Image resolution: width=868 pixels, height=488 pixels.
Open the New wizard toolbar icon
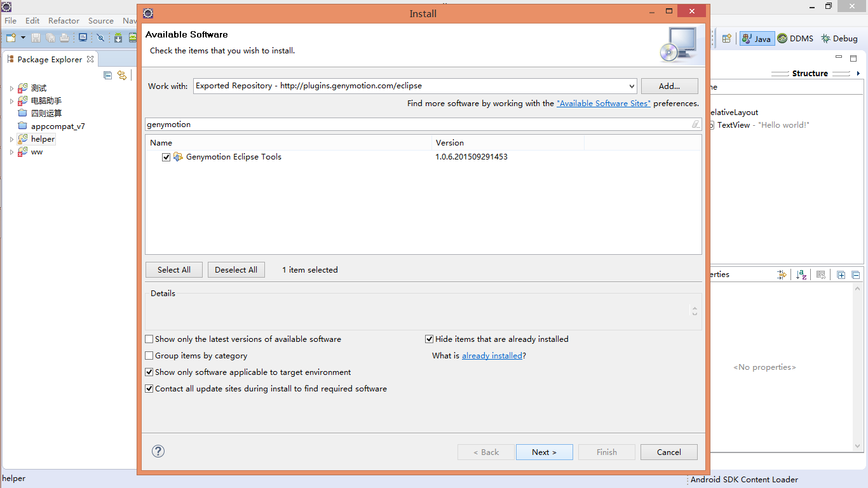tap(11, 38)
